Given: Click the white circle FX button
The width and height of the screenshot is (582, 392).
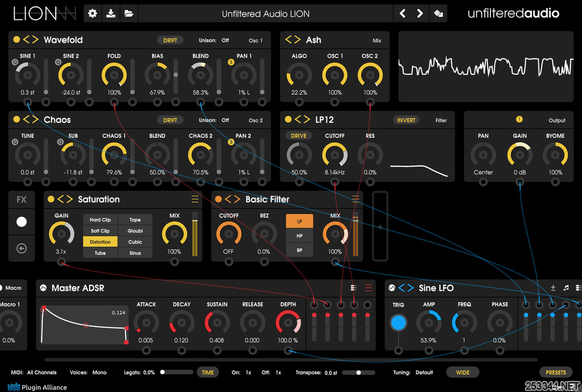Looking at the screenshot, I should click(x=21, y=222).
